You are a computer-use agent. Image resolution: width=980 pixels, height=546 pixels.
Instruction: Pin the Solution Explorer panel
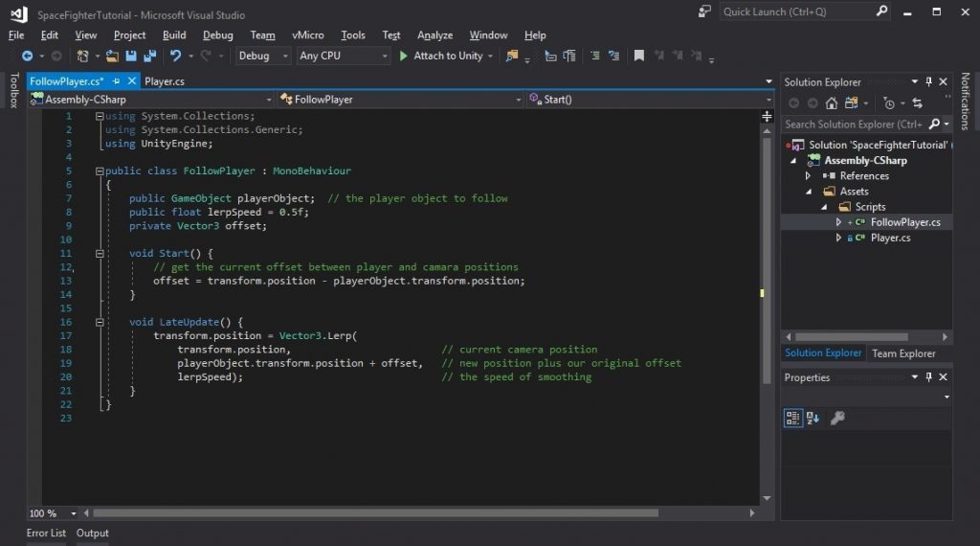point(928,82)
